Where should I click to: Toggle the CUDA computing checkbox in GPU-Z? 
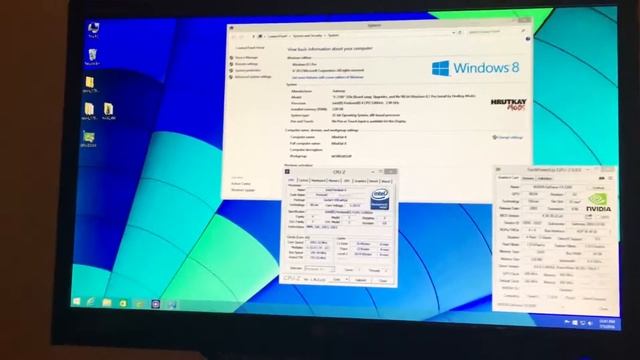coord(547,297)
